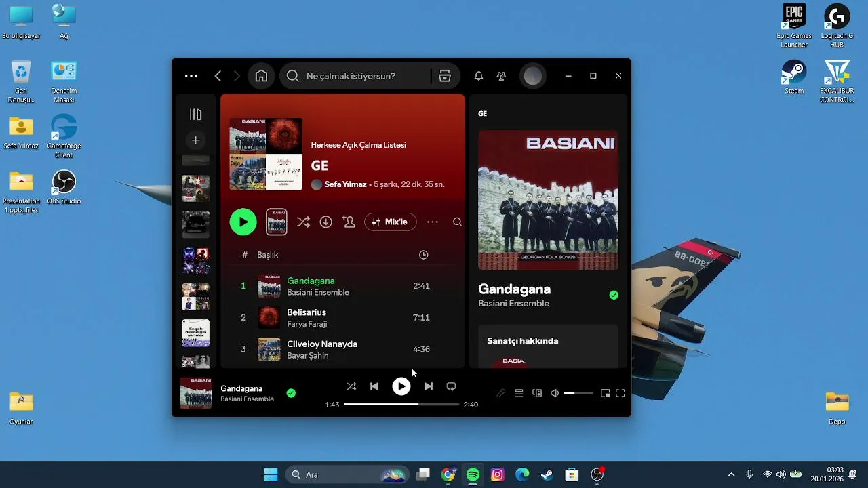Create a new playlist with plus icon
Screen dimensions: 868x488
[x=195, y=140]
